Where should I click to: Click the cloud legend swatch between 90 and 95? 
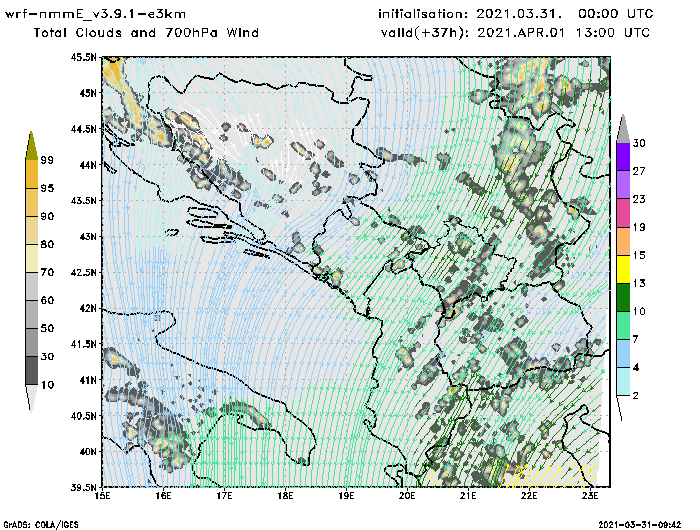[32, 202]
